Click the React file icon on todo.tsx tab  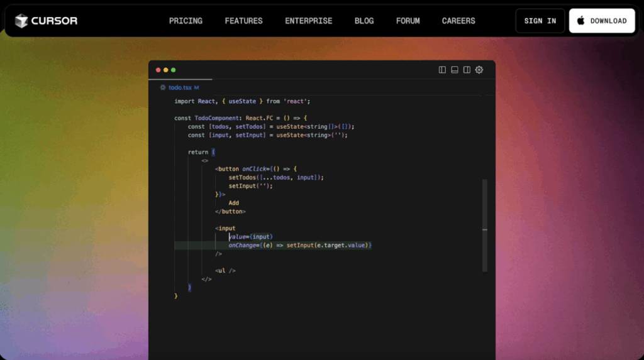(163, 88)
